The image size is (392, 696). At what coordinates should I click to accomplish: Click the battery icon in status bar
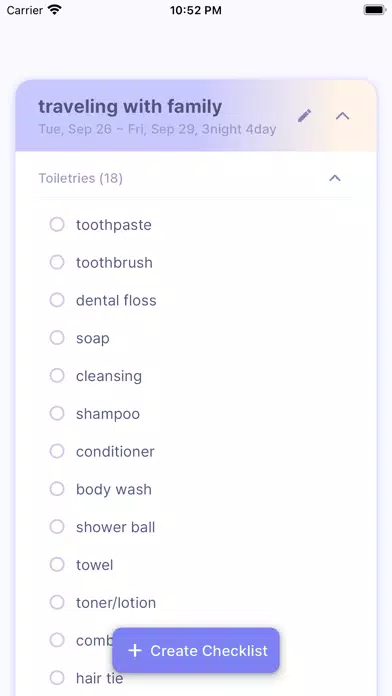pyautogui.click(x=375, y=10)
